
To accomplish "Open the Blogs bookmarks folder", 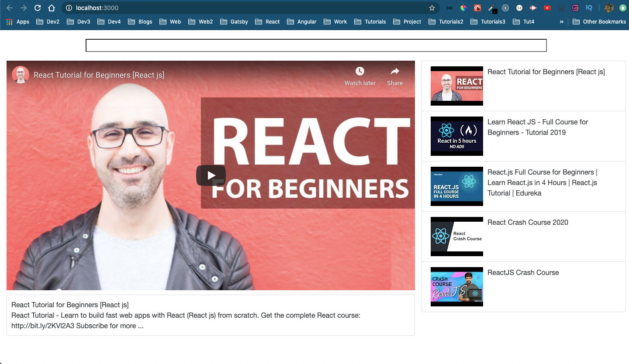I will click(140, 21).
